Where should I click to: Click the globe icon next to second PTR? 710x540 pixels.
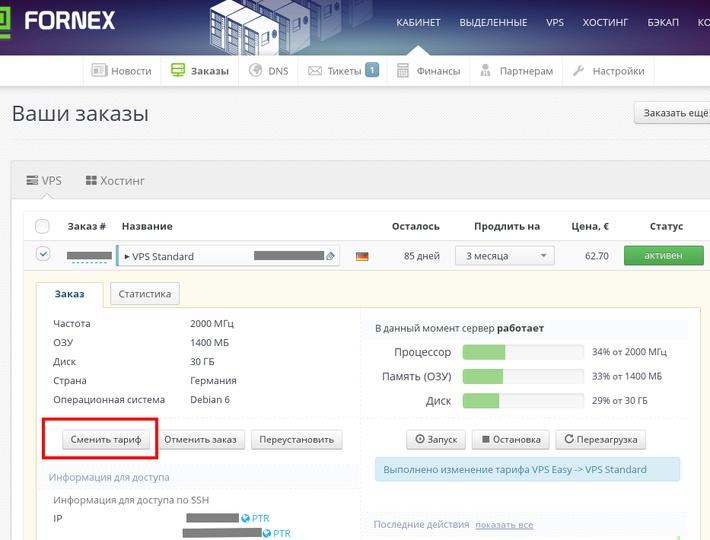pos(267,533)
